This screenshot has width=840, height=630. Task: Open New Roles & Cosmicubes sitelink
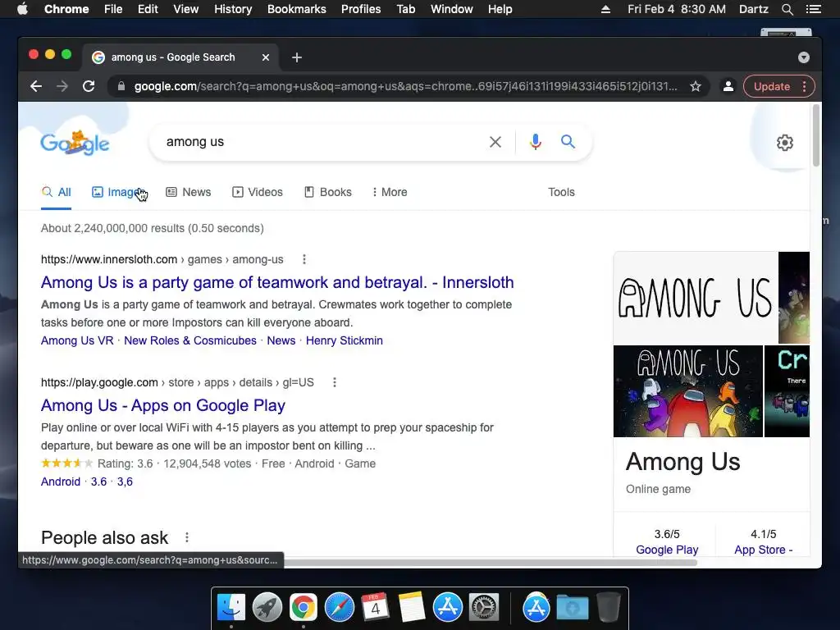point(190,340)
